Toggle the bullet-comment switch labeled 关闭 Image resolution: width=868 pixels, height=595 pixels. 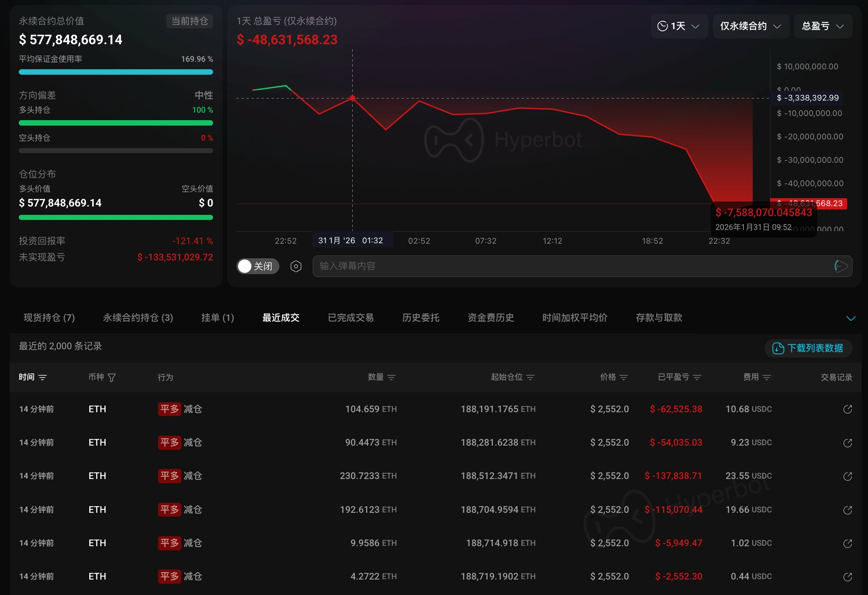pyautogui.click(x=257, y=266)
